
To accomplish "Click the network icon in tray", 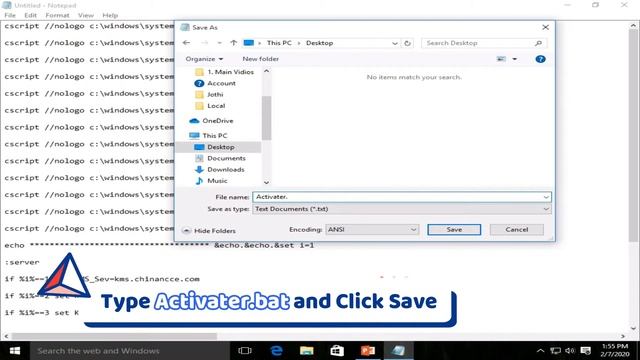I will [x=556, y=351].
